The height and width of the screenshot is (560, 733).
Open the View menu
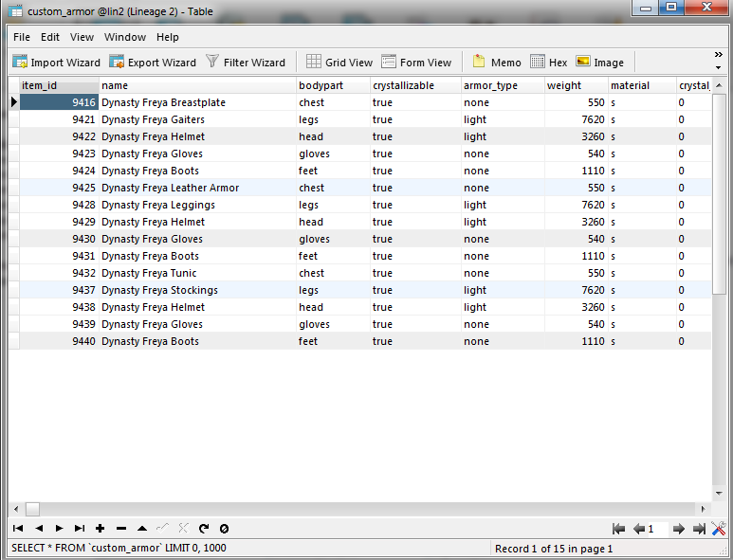coord(82,37)
